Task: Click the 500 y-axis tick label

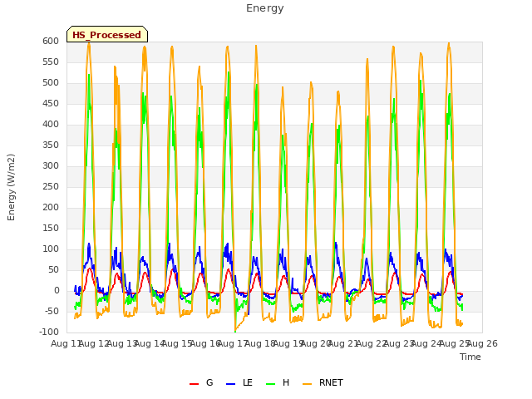Action: (51, 83)
